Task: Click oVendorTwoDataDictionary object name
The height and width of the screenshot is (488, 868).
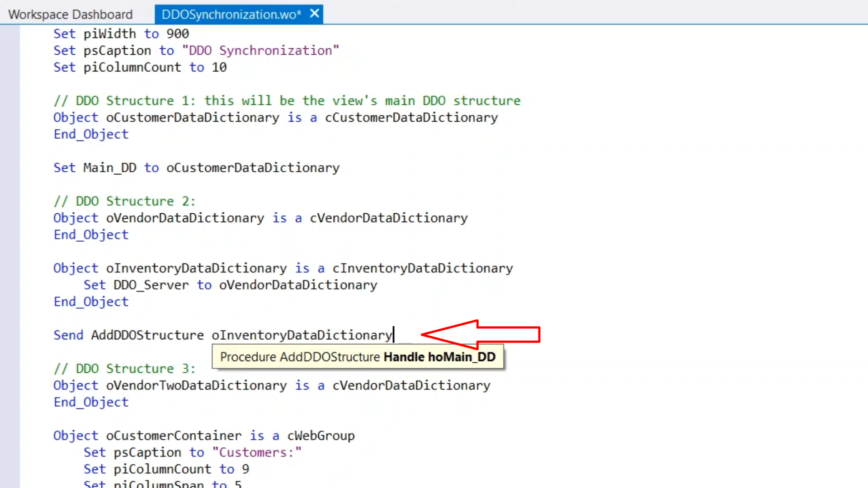Action: point(196,385)
